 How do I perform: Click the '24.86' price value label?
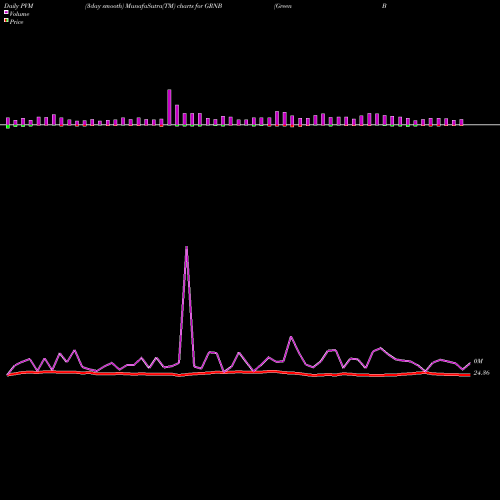(481, 373)
